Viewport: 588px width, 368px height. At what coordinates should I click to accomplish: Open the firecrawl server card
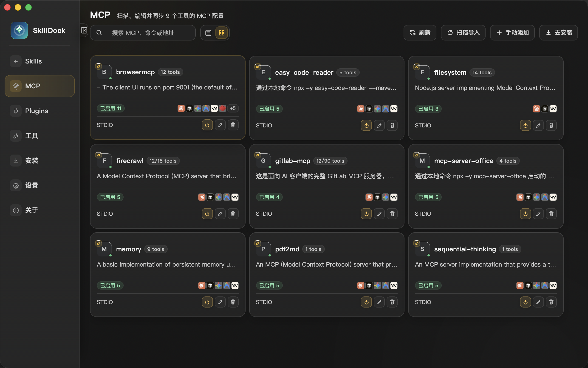pos(168,186)
